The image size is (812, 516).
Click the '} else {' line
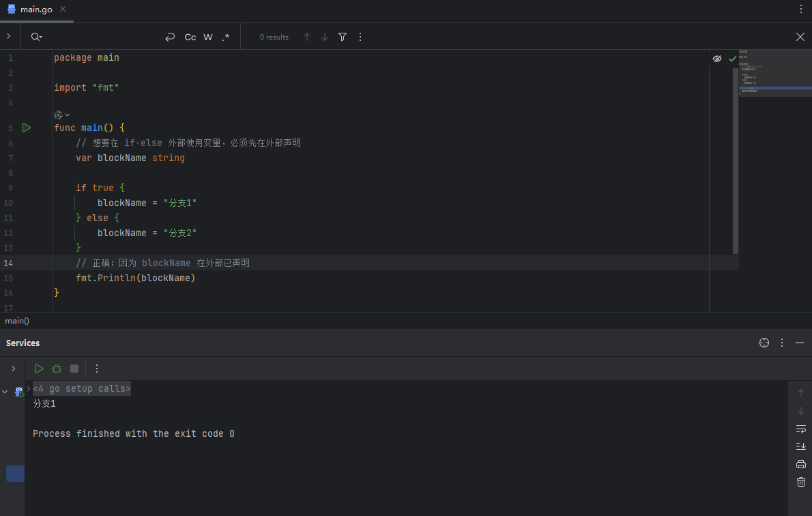click(x=98, y=218)
